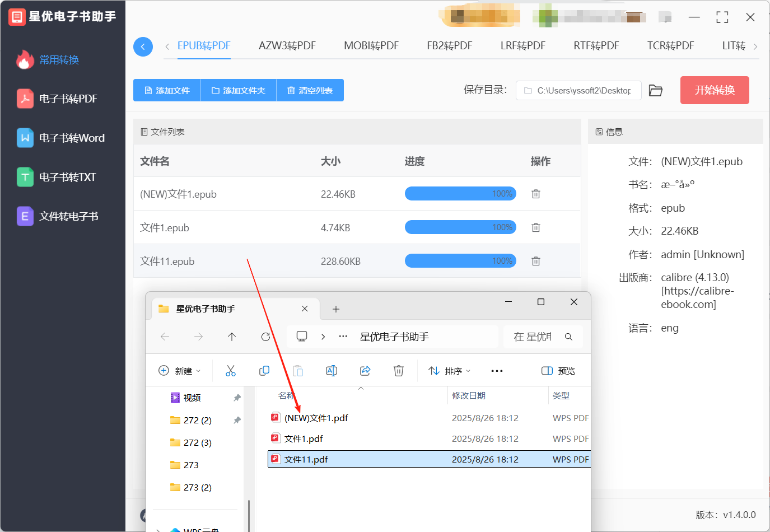Toggle fullscreen of 星优电子书助手 window
Viewport: 770px width, 532px height.
(722, 17)
